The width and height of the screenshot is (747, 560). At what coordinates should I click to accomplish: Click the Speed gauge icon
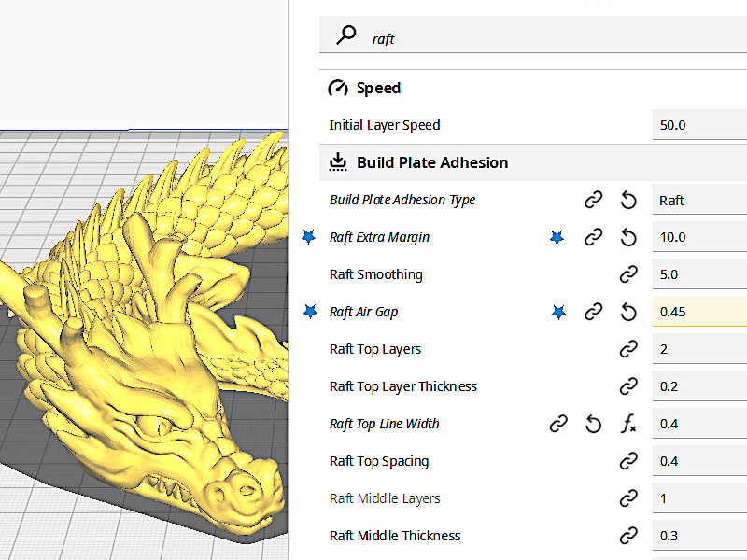[x=338, y=88]
